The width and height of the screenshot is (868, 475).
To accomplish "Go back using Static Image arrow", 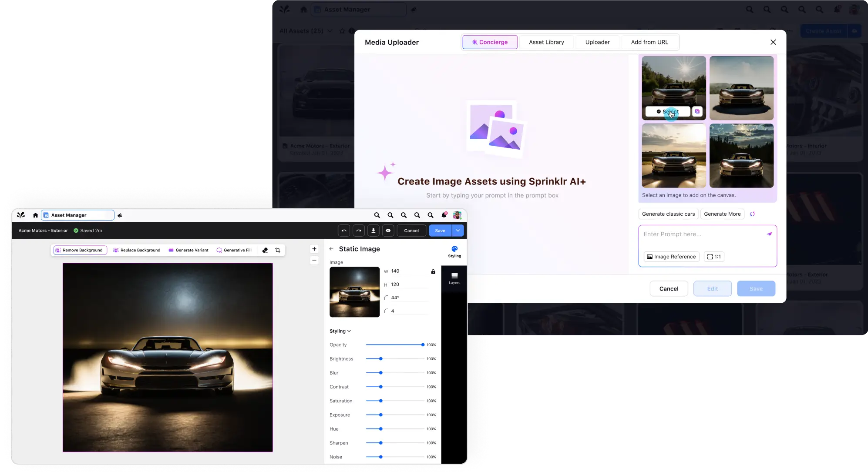I will pyautogui.click(x=331, y=249).
